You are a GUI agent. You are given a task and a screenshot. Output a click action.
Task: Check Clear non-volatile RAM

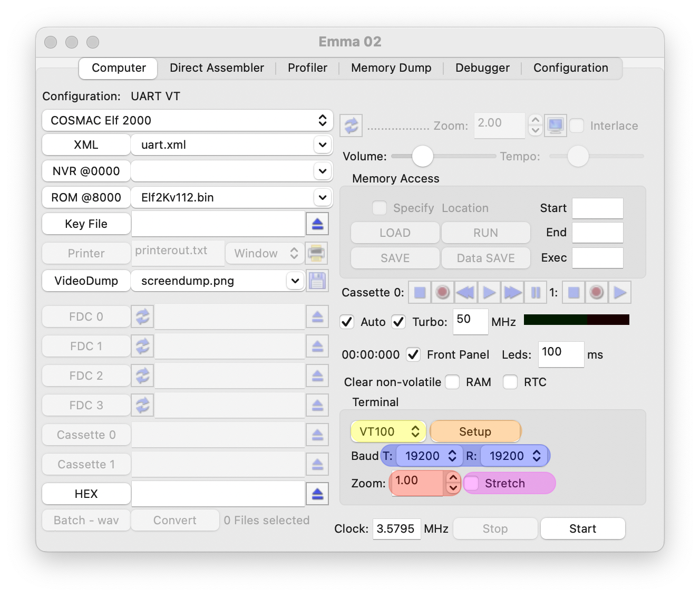click(452, 382)
